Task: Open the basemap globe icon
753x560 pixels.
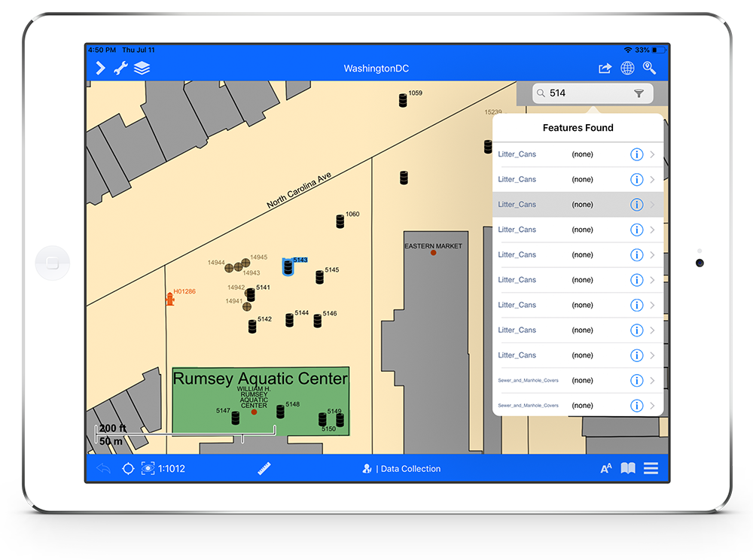Action: tap(628, 68)
